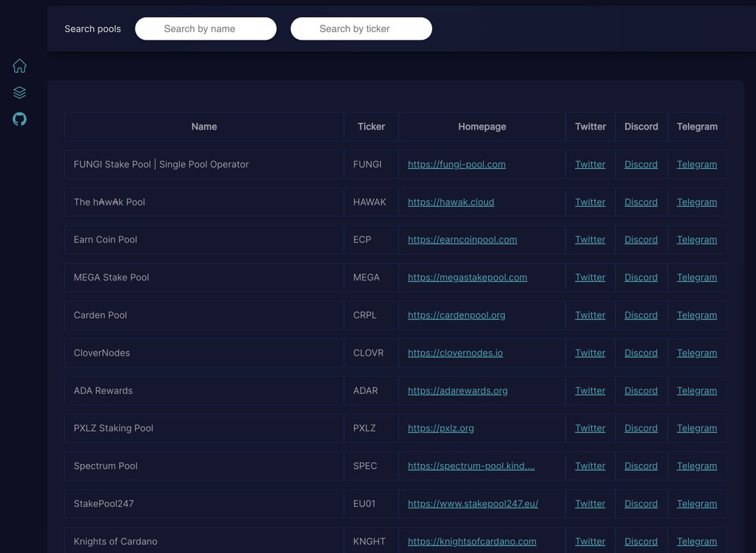Open Telegram link for Carden Pool

tap(697, 315)
